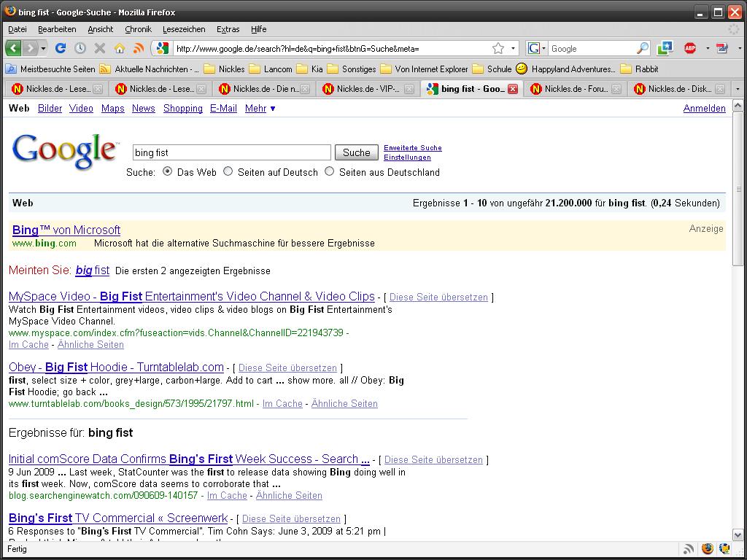This screenshot has width=747, height=560.
Task: Open the Erweiterte Suche link
Action: click(x=413, y=147)
